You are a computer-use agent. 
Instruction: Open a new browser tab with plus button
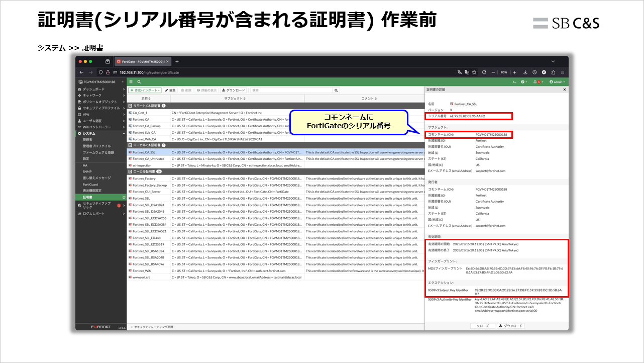pyautogui.click(x=177, y=61)
